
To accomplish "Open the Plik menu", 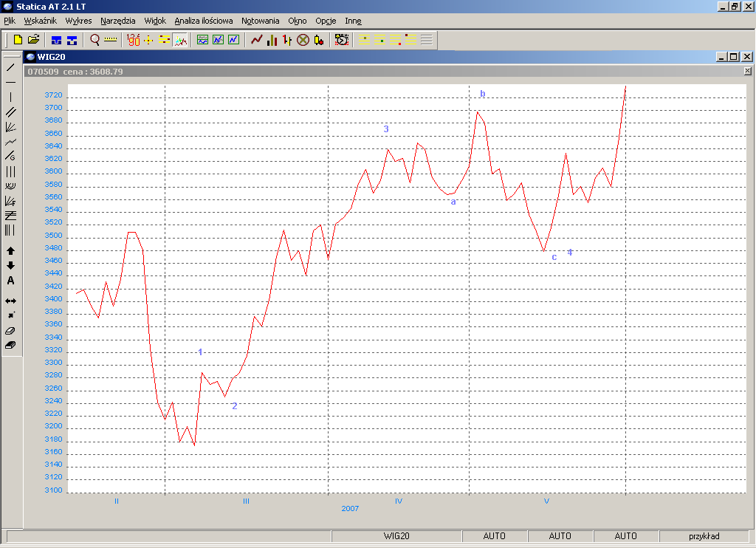I will [10, 21].
